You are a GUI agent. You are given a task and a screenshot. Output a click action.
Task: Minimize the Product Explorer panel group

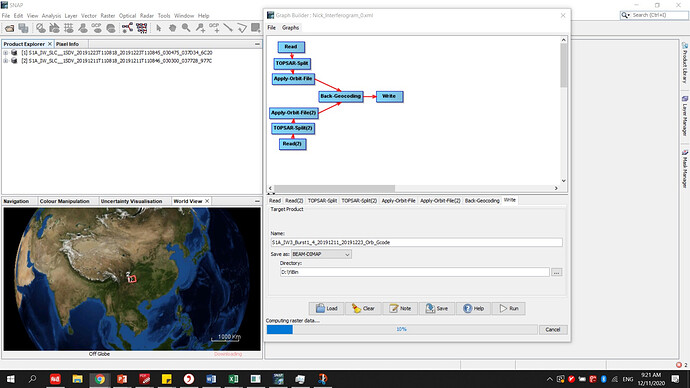(257, 44)
